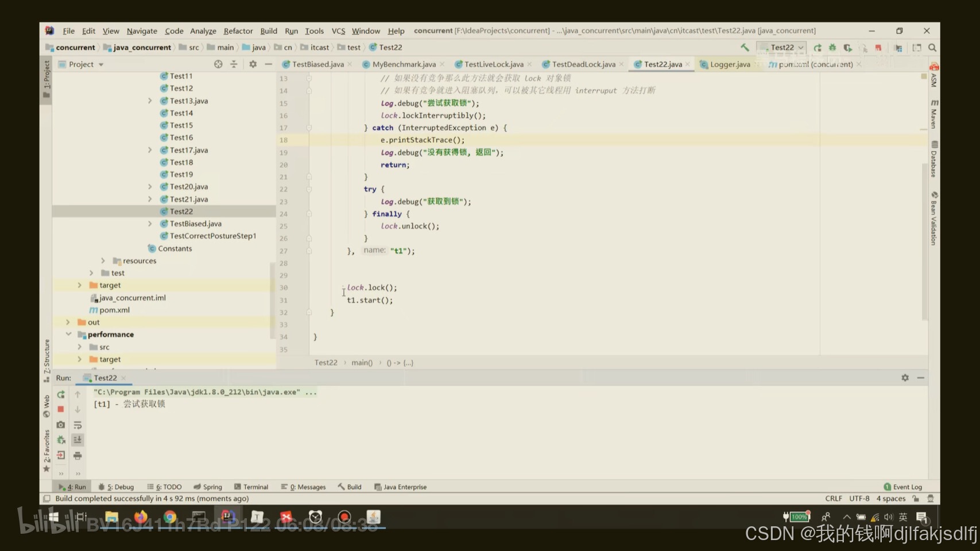Click Chrome icon in Windows taskbar
The height and width of the screenshot is (551, 980).
[170, 517]
